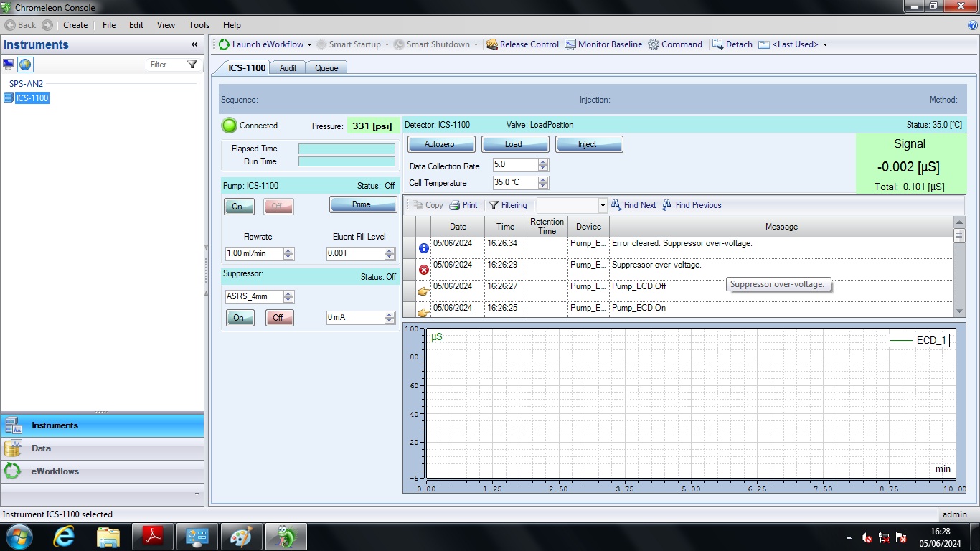The image size is (980, 551).
Task: Turn the suppressor Off
Action: (x=279, y=318)
